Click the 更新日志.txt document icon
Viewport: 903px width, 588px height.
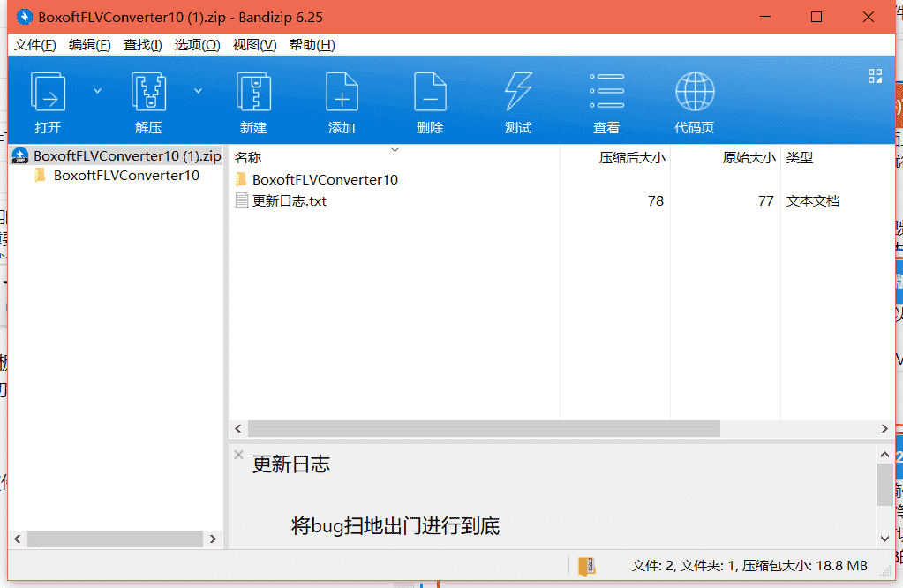(242, 201)
